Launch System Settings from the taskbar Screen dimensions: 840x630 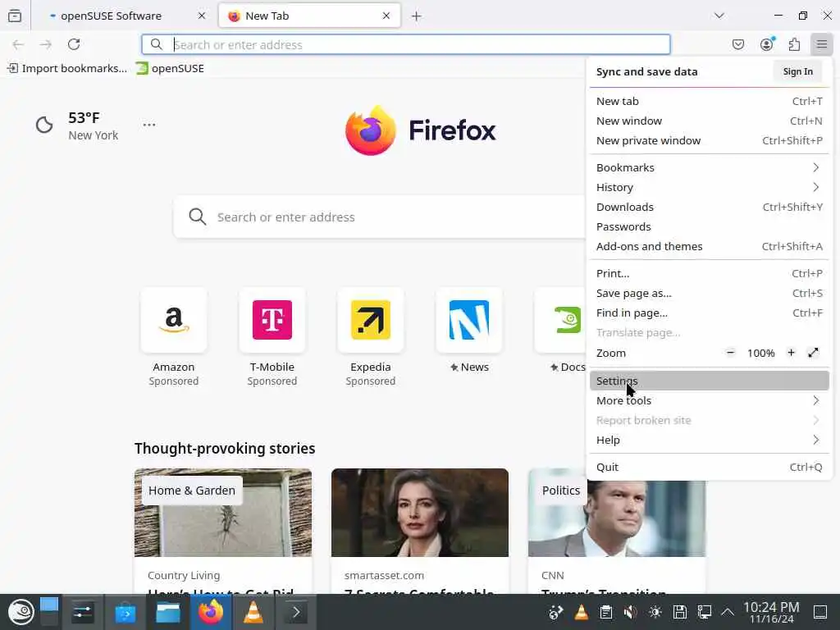(83, 612)
